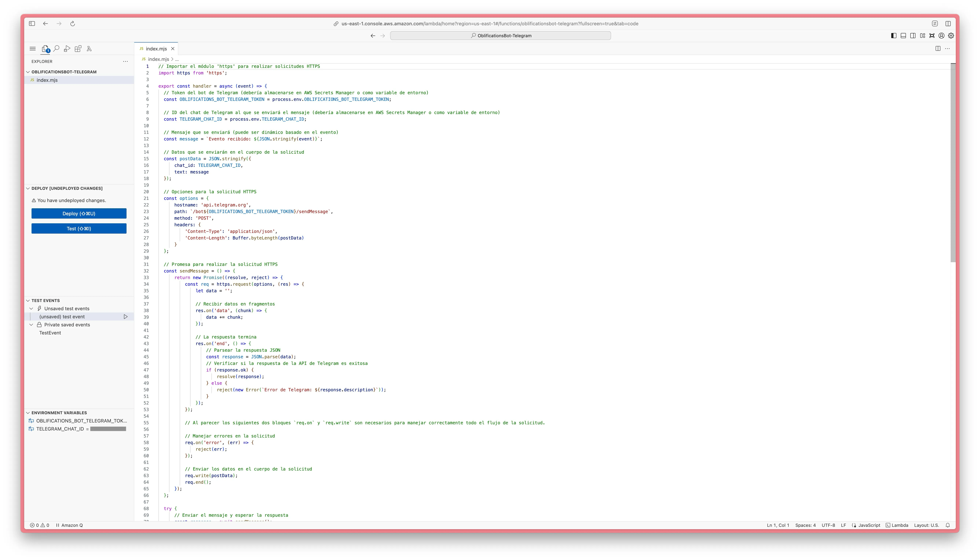Click Layout: U.S. keyboard layout item

point(926,525)
